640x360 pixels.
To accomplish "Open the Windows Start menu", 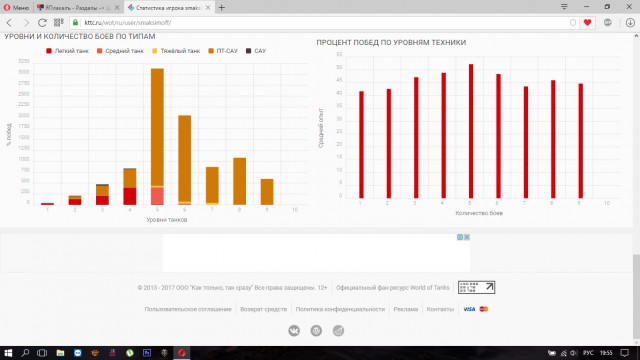I will (x=8, y=353).
